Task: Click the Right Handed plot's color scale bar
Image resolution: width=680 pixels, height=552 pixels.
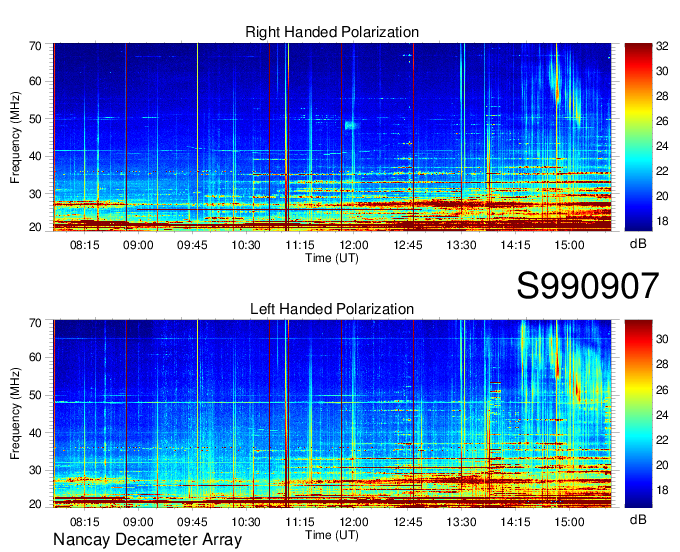Action: coord(638,137)
